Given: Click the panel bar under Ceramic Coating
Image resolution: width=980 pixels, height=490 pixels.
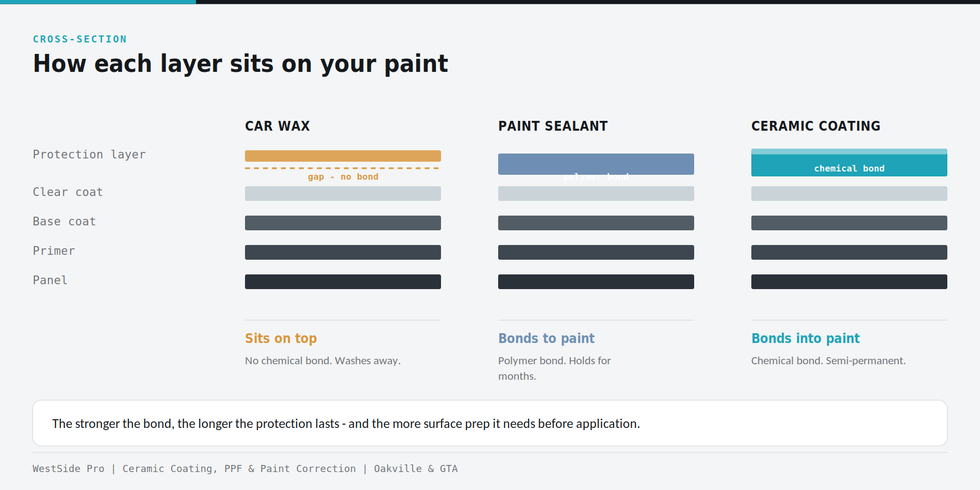Looking at the screenshot, I should [x=849, y=282].
